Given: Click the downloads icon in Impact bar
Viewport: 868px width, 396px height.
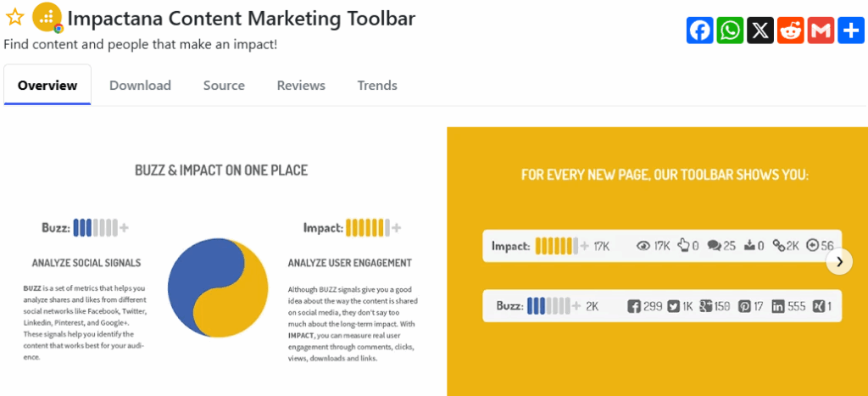Looking at the screenshot, I should (x=749, y=245).
